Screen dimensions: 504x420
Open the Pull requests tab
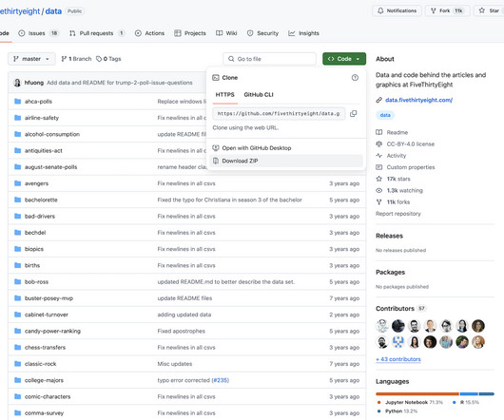tap(97, 33)
